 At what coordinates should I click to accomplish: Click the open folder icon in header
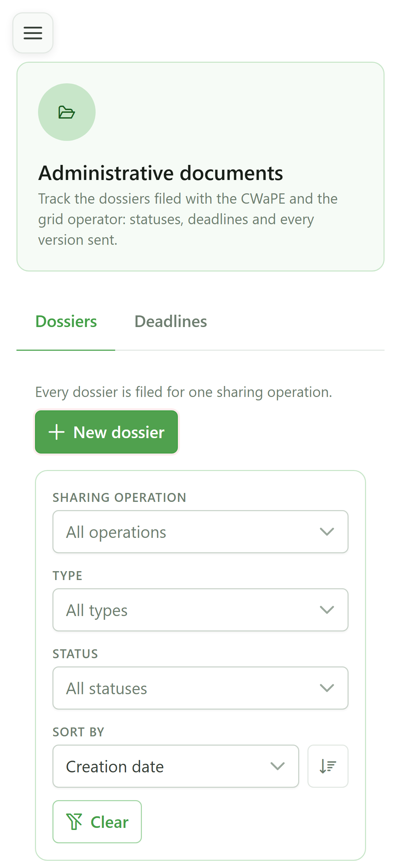66,112
